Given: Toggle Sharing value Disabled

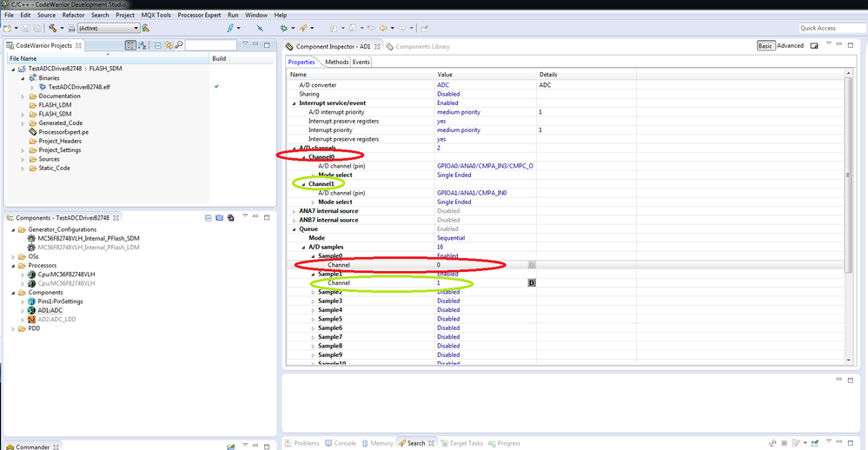Looking at the screenshot, I should click(448, 94).
